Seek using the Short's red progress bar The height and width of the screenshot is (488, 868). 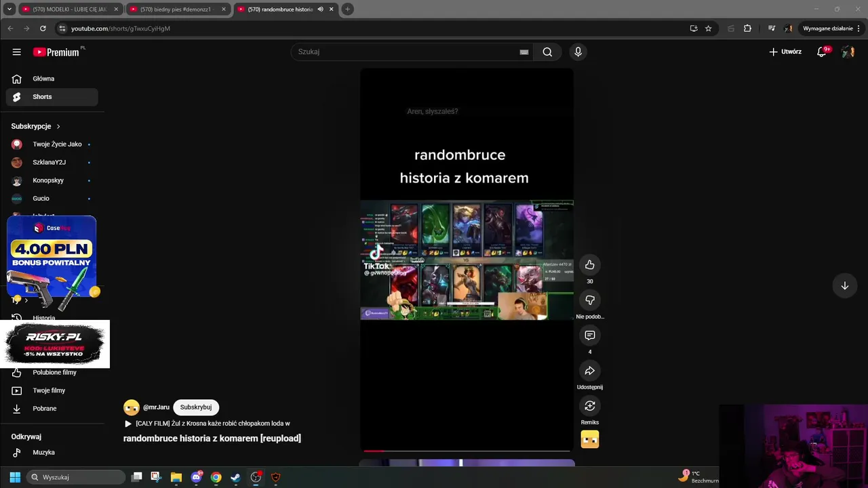pyautogui.click(x=467, y=451)
